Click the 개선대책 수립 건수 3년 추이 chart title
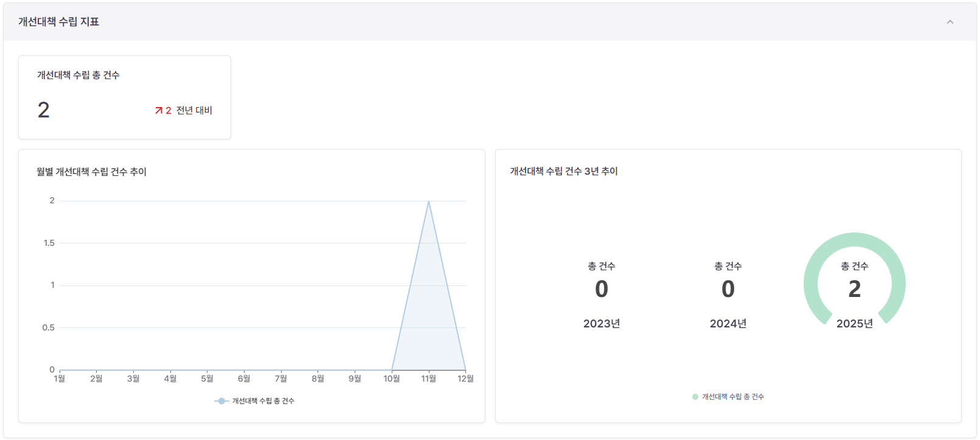The height and width of the screenshot is (440, 980). coord(563,172)
